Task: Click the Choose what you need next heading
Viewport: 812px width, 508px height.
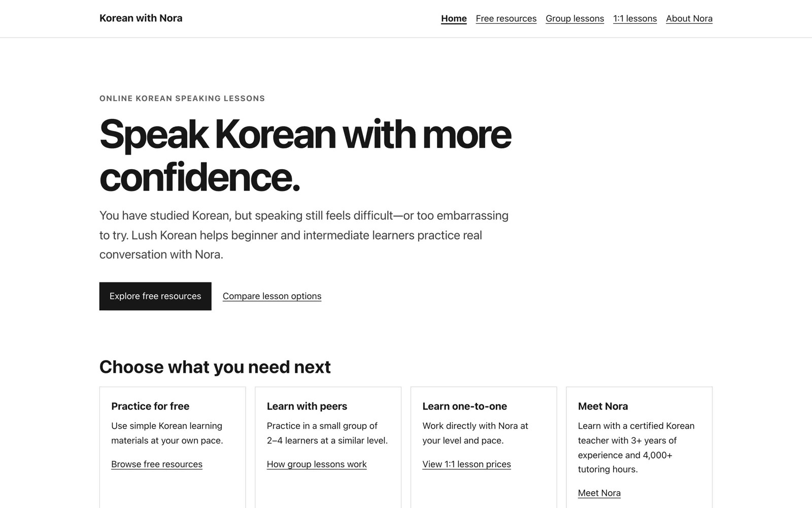Action: coord(215,367)
